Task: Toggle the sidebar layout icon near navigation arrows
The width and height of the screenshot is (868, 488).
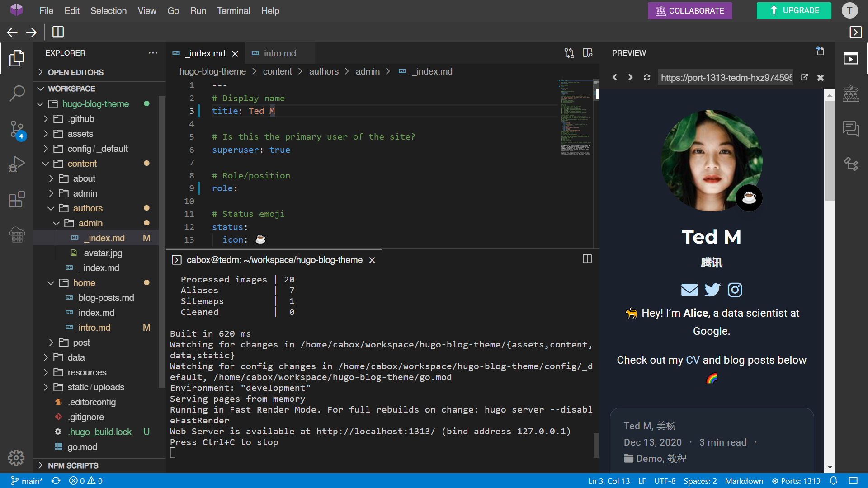Action: (x=58, y=32)
